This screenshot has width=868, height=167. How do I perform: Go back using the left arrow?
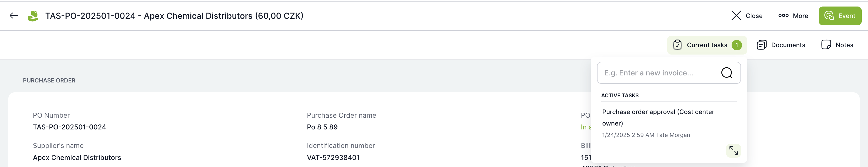tap(14, 15)
